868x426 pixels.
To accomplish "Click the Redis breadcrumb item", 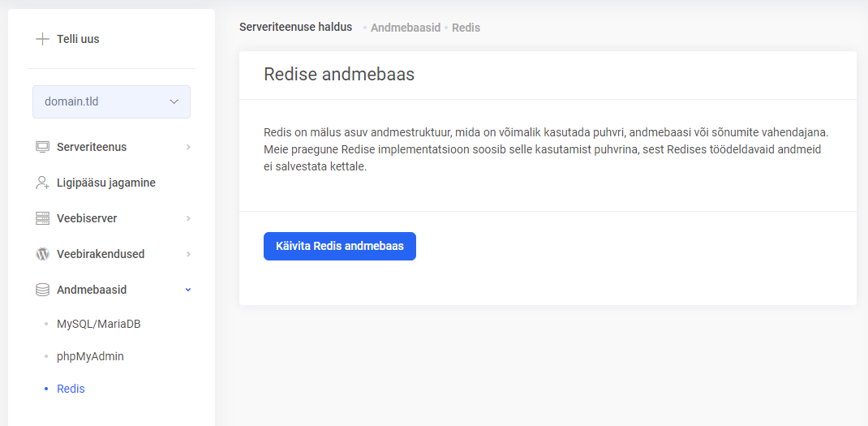I will (x=466, y=28).
